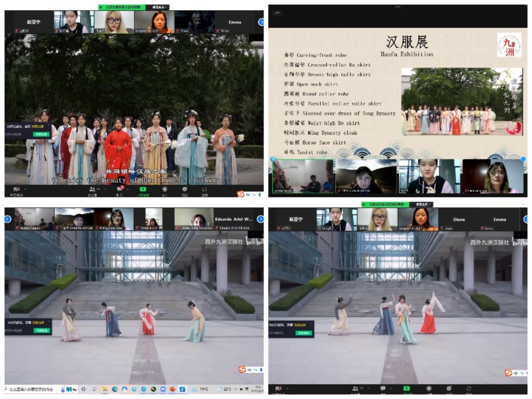532x399 pixels.
Task: Open Participants panel in top-left meeting toolbar
Action: (92, 190)
